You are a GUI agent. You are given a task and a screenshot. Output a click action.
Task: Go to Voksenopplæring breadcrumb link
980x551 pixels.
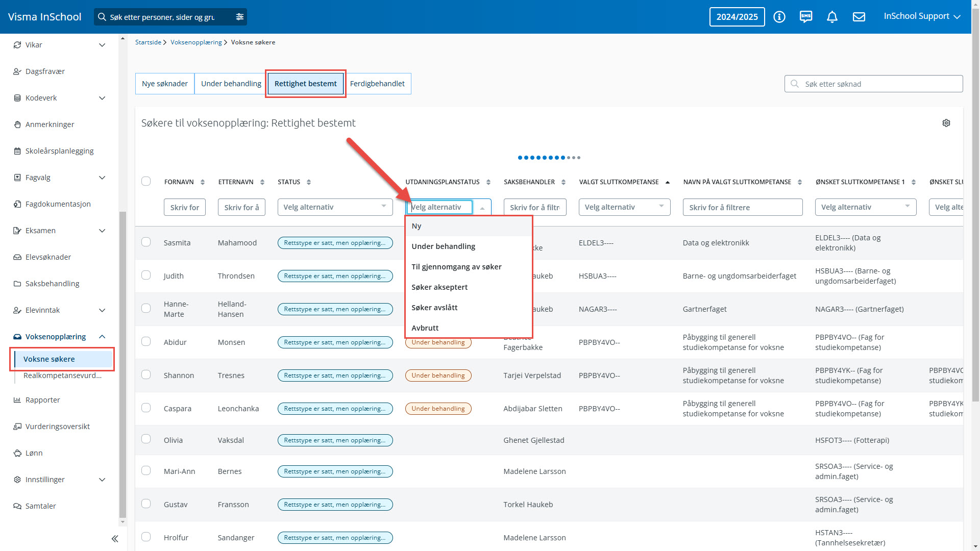coord(196,42)
